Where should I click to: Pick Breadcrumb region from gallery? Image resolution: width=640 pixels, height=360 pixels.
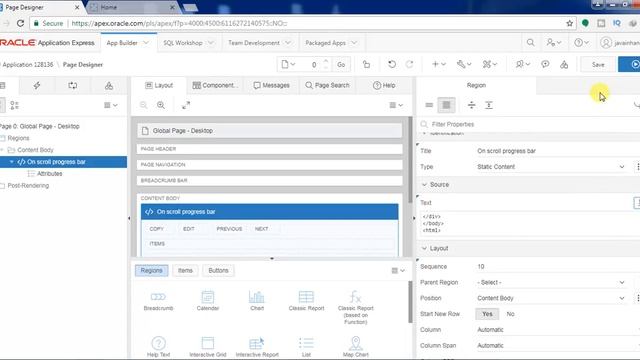(x=158, y=301)
